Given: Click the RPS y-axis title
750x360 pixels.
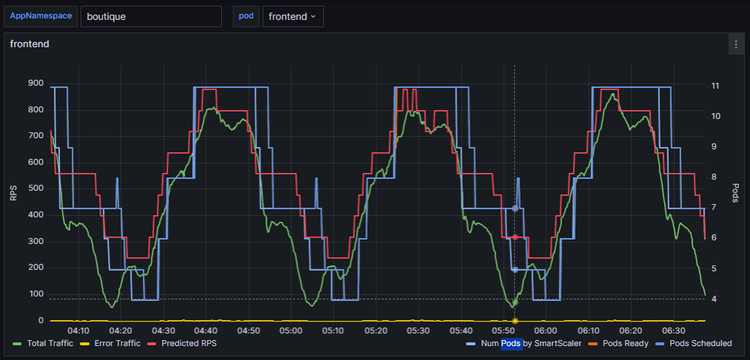Looking at the screenshot, I should click(13, 194).
